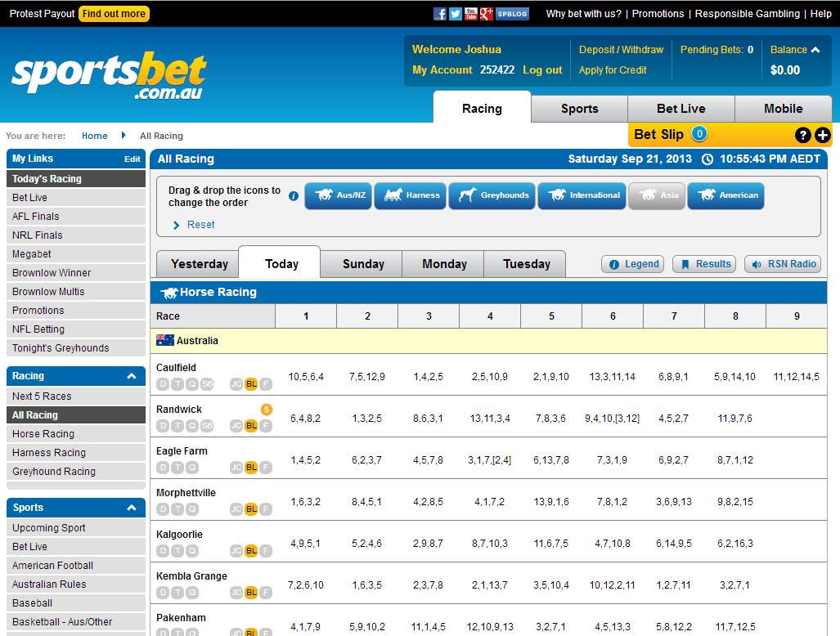Open the Results button
Screen dimensions: 840x636
tap(704, 264)
